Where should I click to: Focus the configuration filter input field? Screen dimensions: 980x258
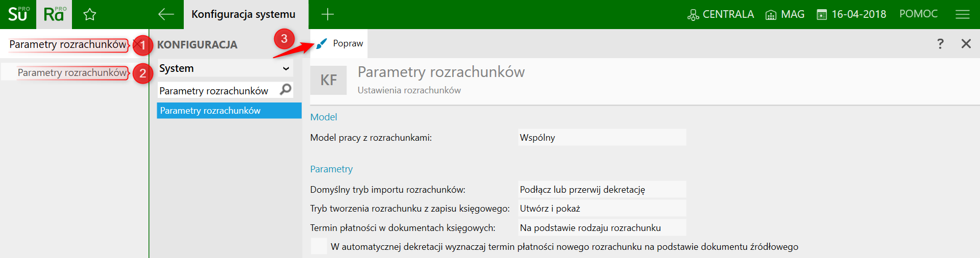[x=218, y=91]
